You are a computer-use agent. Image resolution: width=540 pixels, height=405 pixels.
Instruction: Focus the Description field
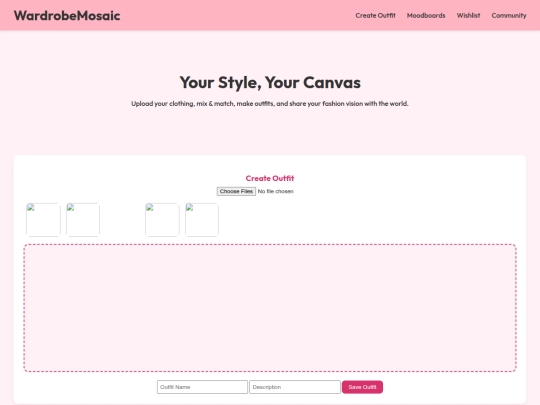295,387
